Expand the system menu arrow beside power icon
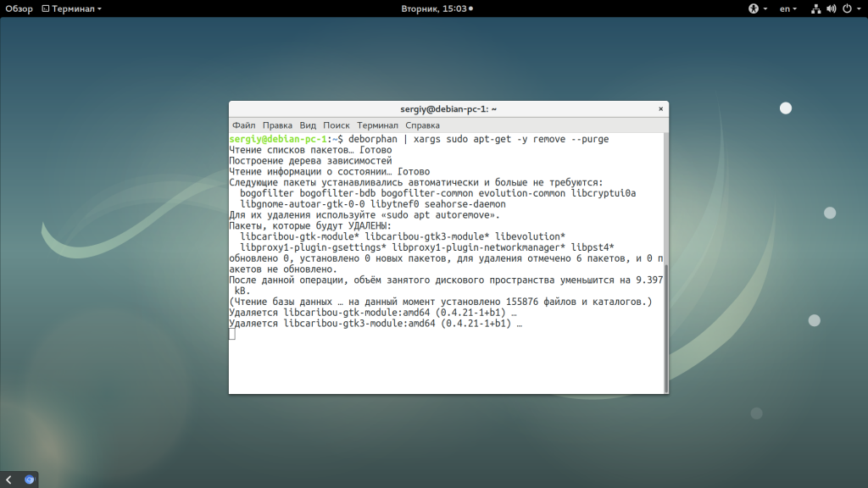Screen dimensions: 868x488 858,8
